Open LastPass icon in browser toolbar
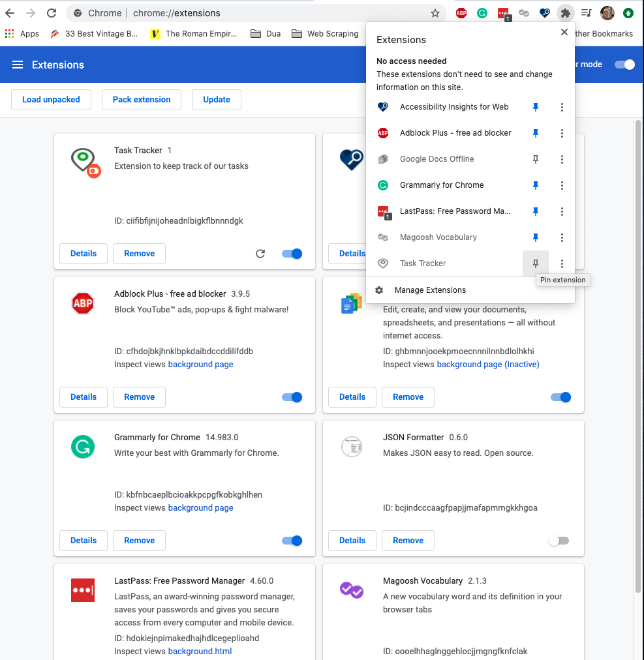The width and height of the screenshot is (644, 660). (x=503, y=14)
